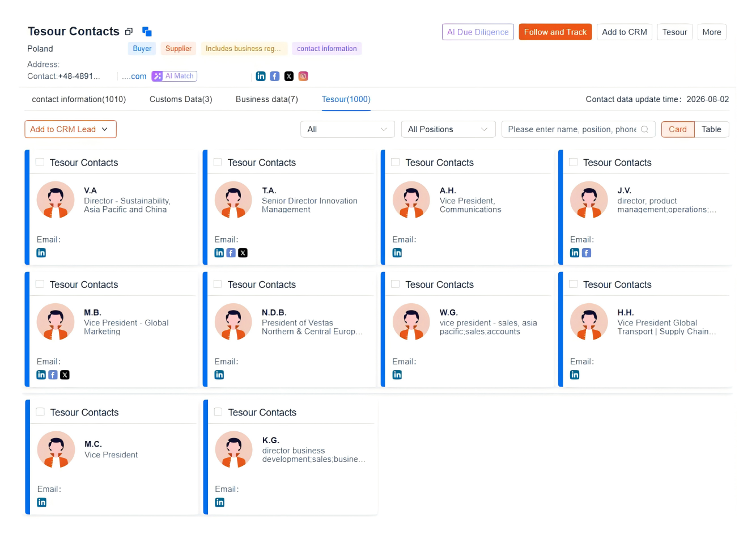Image resolution: width=756 pixels, height=539 pixels.
Task: Tick the checkbox on T.A.'s card
Action: click(218, 162)
